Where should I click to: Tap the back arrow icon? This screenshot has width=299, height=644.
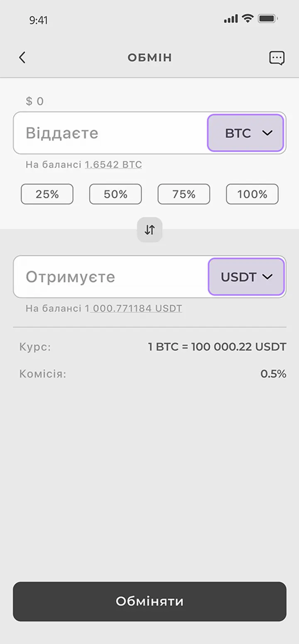coord(22,57)
